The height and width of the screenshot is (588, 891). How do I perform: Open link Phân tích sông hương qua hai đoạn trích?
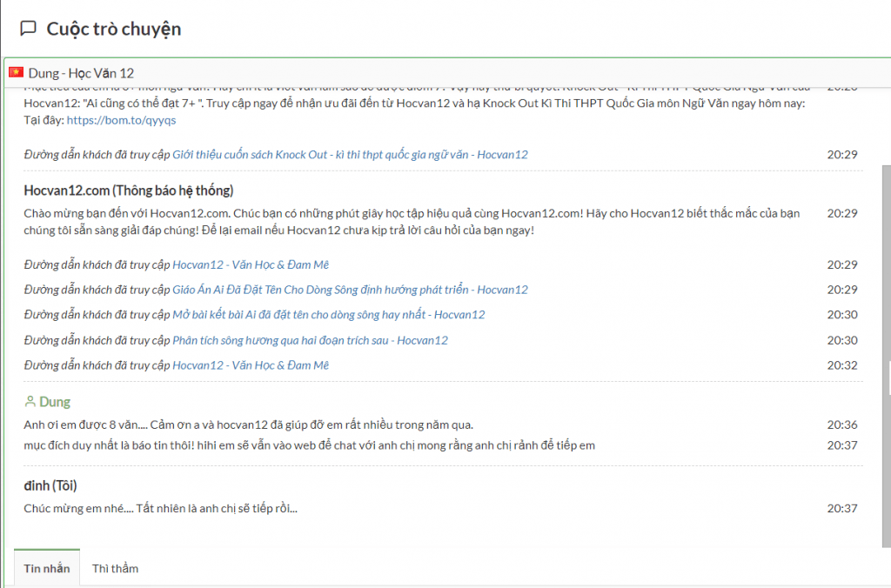click(x=311, y=340)
